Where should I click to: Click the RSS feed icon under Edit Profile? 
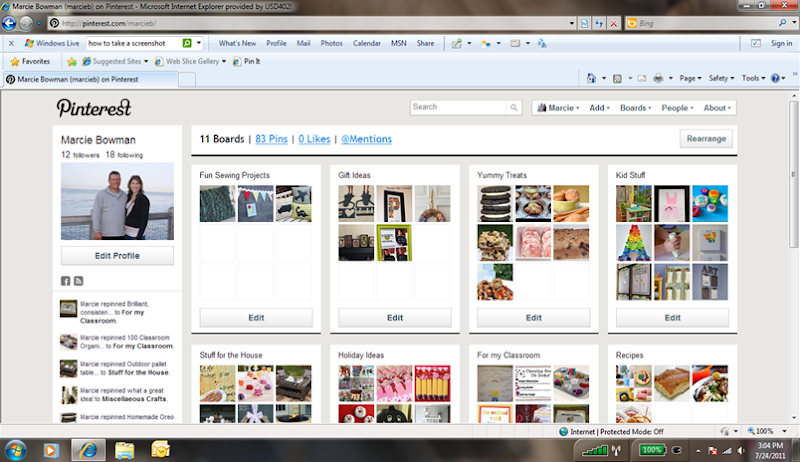point(78,280)
